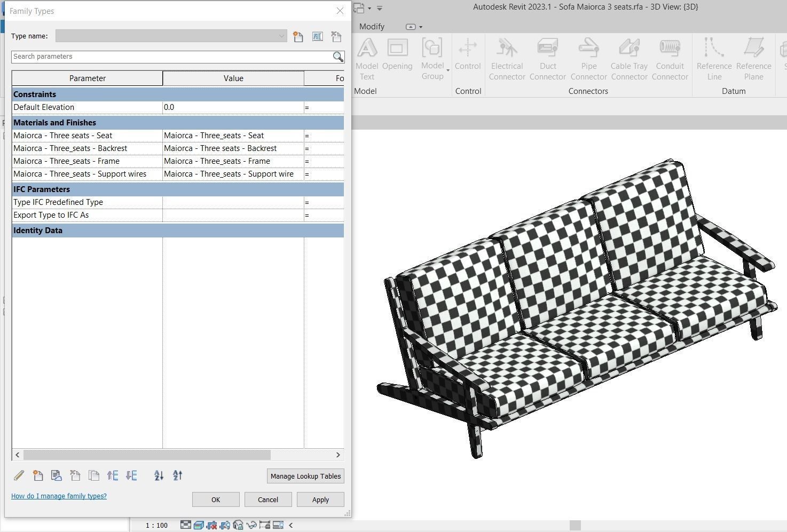Screen dimensions: 787x532
Task: Click OK button in Family Types
Action: (216, 499)
